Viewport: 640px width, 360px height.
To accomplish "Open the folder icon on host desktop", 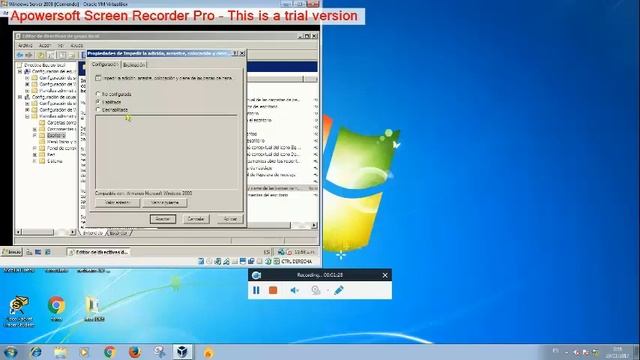I will click(x=94, y=309).
